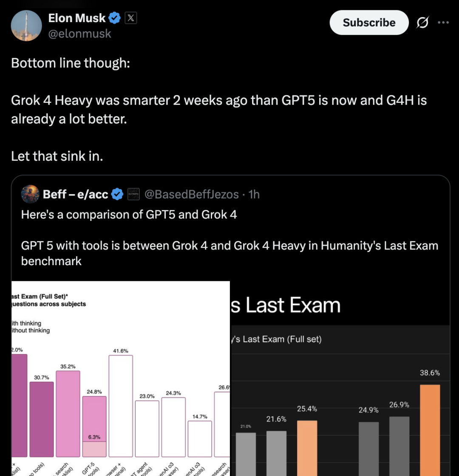This screenshot has height=476, width=459.
Task: Open Elon Musk's profile avatar
Action: 26,25
